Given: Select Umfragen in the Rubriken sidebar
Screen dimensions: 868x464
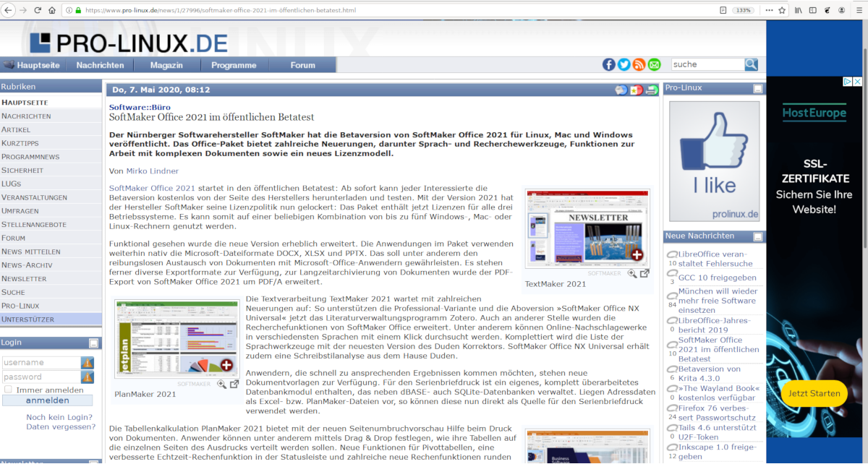Looking at the screenshot, I should (x=51, y=211).
